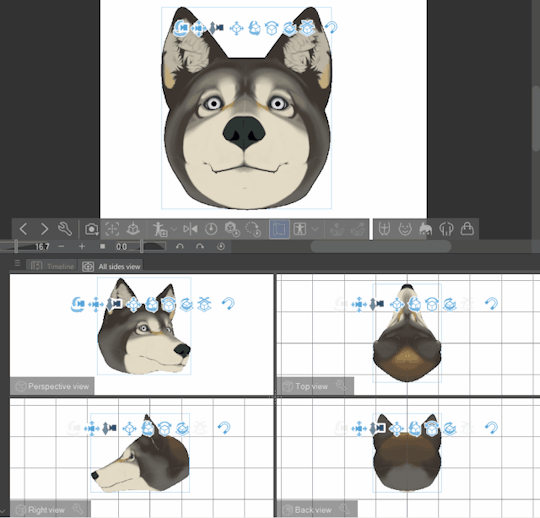Expand the body shape dropdown arrow
Image resolution: width=540 pixels, height=518 pixels.
[x=315, y=229]
